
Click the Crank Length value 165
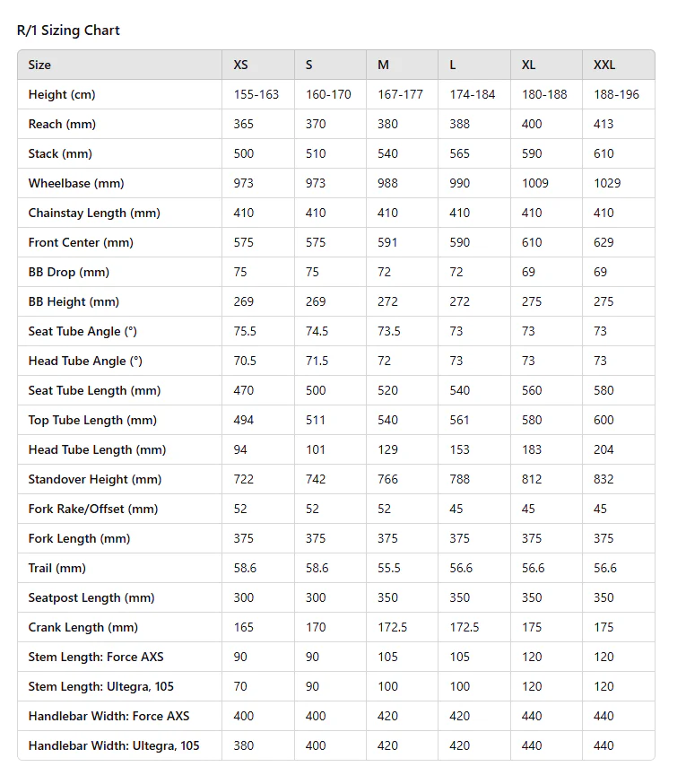click(244, 627)
